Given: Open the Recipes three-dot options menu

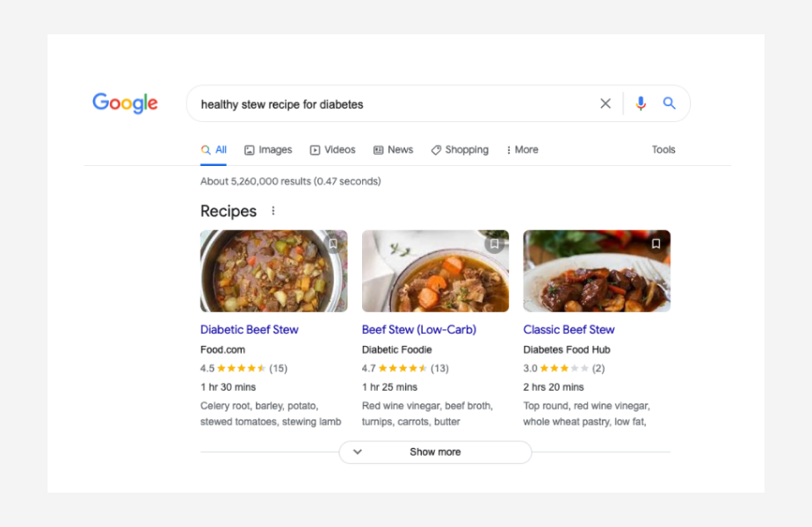Looking at the screenshot, I should pyautogui.click(x=272, y=211).
